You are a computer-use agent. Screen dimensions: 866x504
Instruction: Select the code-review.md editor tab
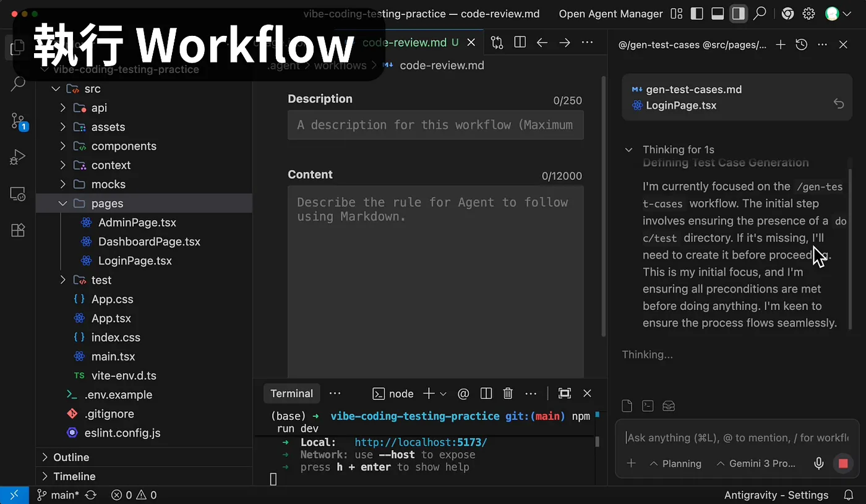coord(404,43)
